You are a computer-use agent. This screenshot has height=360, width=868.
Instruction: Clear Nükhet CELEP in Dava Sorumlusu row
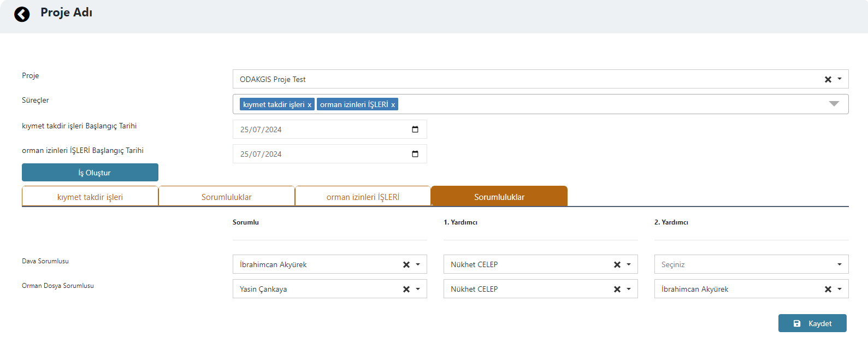point(617,264)
